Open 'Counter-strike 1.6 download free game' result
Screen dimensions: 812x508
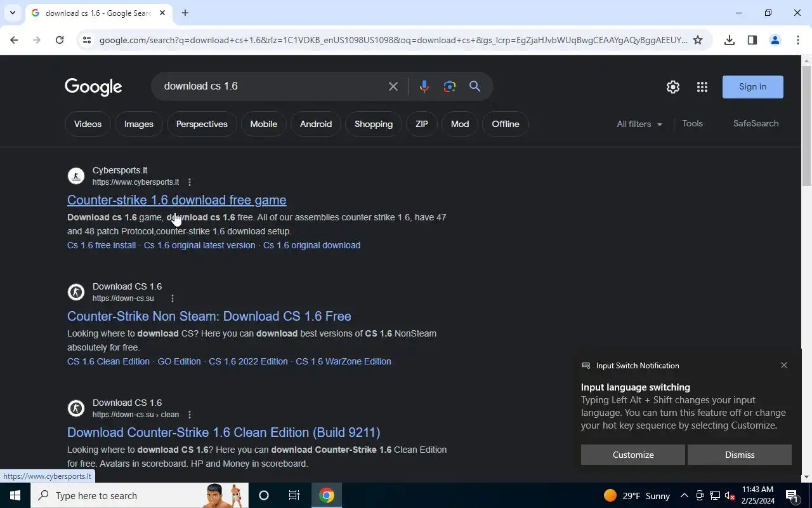(177, 200)
